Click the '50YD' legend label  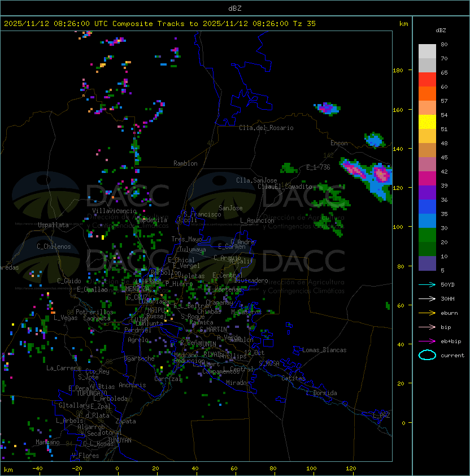click(447, 284)
